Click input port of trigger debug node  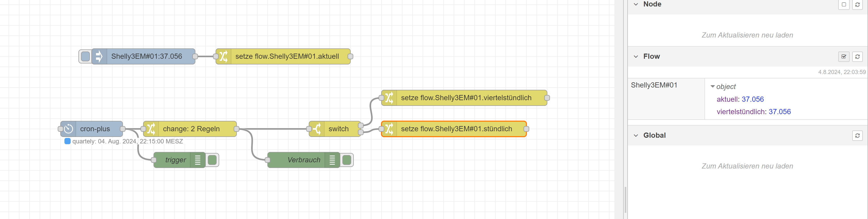(x=154, y=160)
